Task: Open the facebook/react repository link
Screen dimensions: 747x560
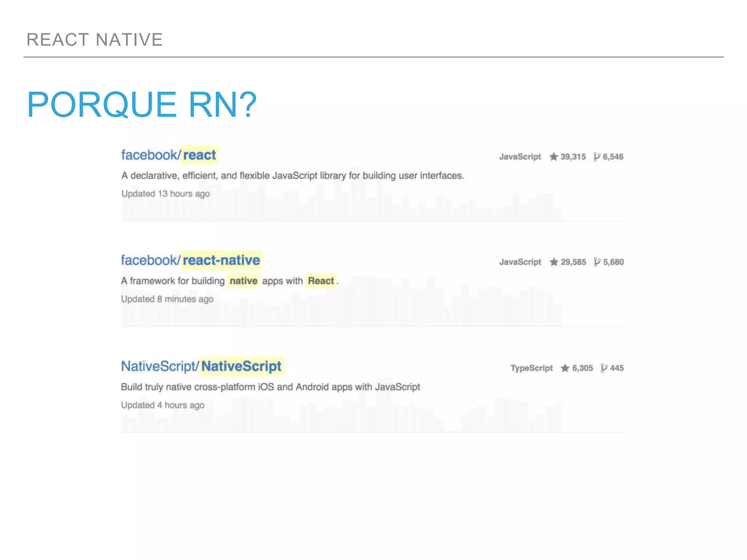Action: tap(169, 155)
